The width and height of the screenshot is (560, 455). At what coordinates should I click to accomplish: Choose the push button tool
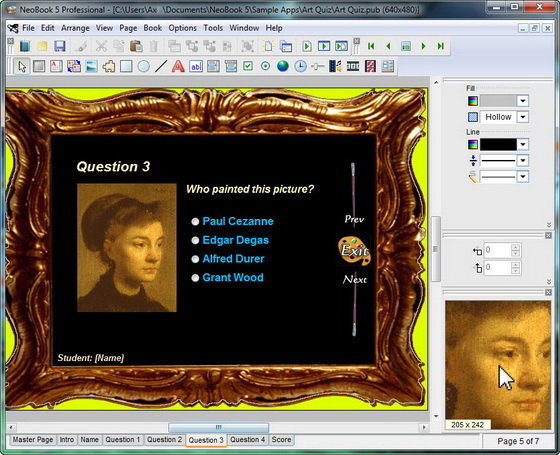(x=39, y=66)
